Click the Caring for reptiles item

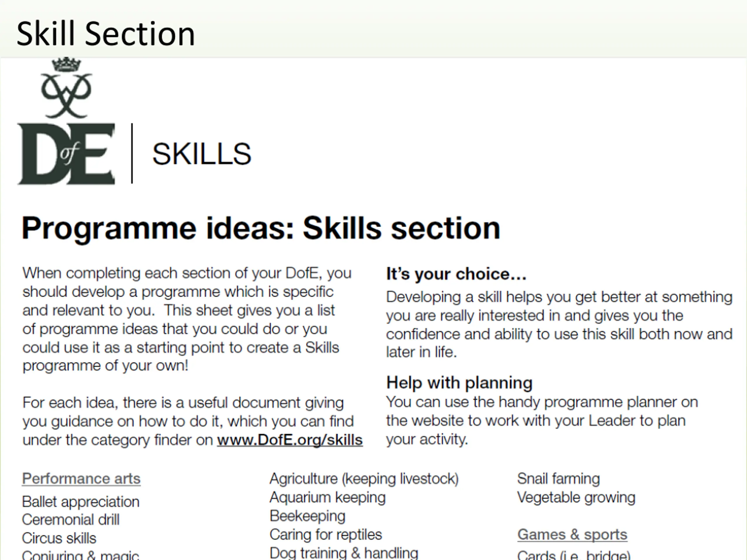326,535
